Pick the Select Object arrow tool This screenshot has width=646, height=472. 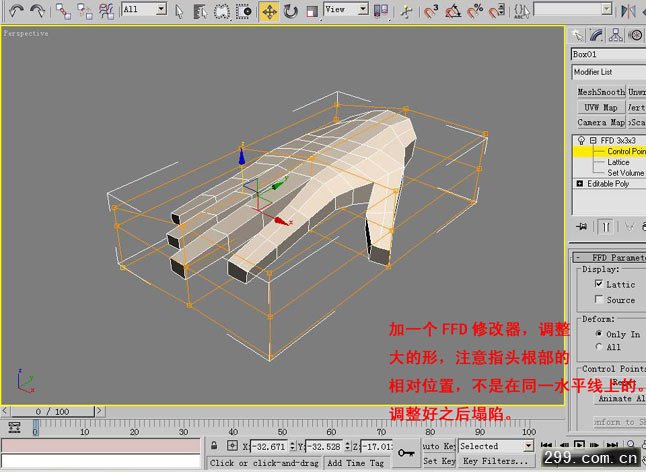click(179, 12)
